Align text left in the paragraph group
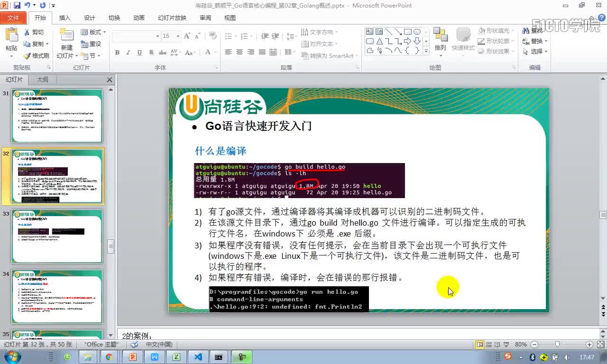This screenshot has width=607, height=364. (x=229, y=52)
